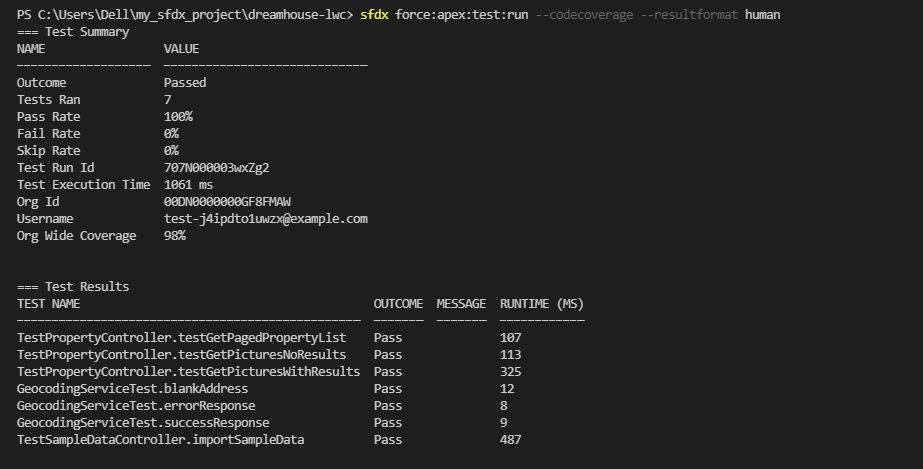
Task: Click the Org Wide Coverage 98% value
Action: pos(175,236)
